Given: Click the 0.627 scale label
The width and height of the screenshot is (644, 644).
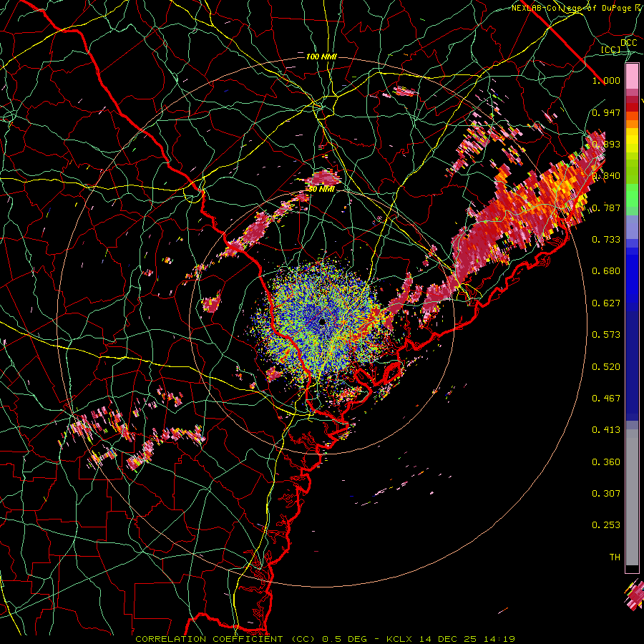Looking at the screenshot, I should click(x=606, y=303).
